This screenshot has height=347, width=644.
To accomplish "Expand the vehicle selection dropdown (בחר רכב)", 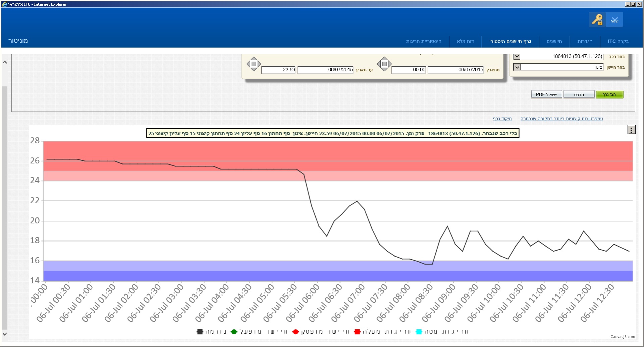I will [517, 57].
